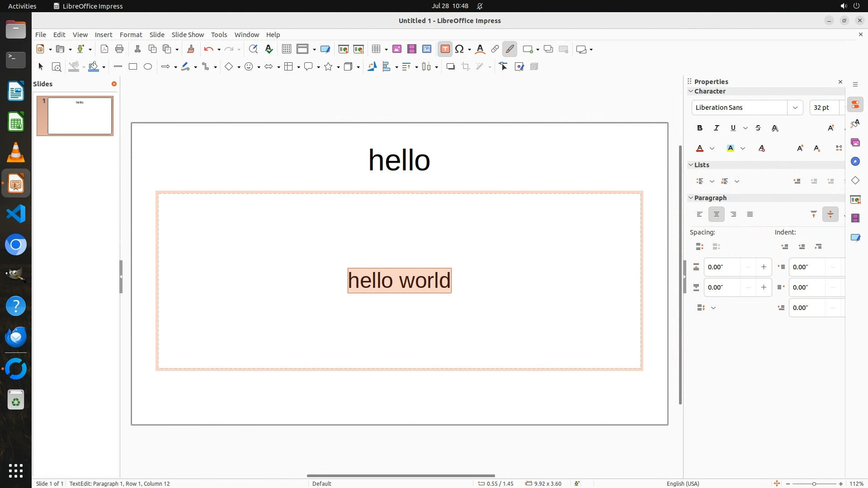
Task: Toggle the Shadow icon in the drawing toolbar
Action: point(450,67)
